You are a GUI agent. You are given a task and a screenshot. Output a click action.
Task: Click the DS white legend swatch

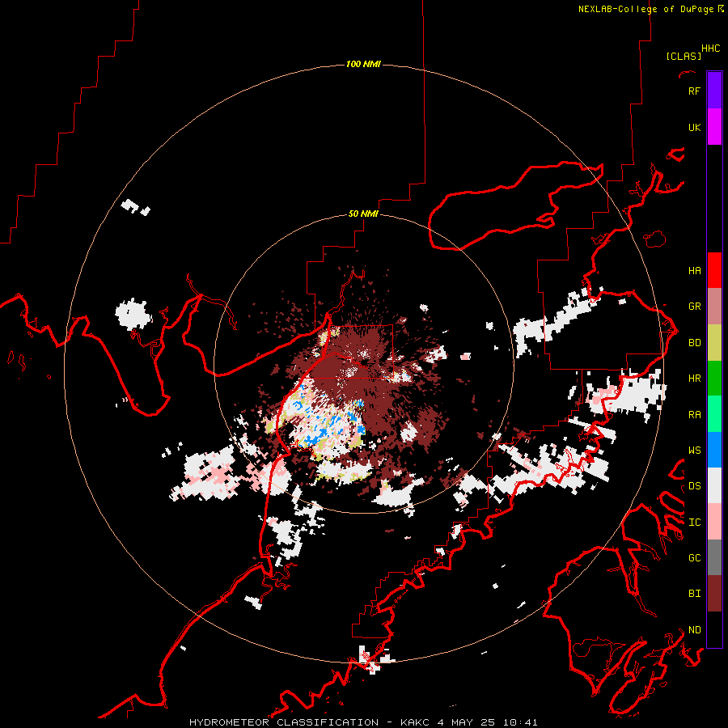[714, 485]
